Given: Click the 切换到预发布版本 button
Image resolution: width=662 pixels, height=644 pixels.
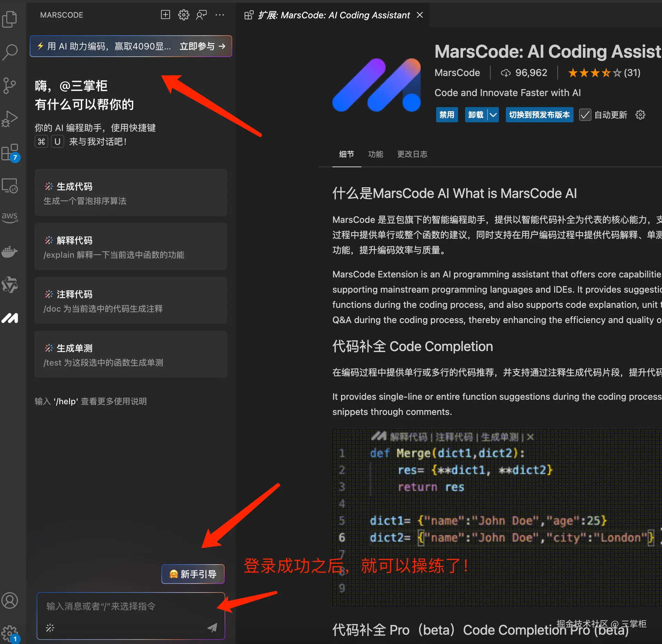Looking at the screenshot, I should point(539,115).
